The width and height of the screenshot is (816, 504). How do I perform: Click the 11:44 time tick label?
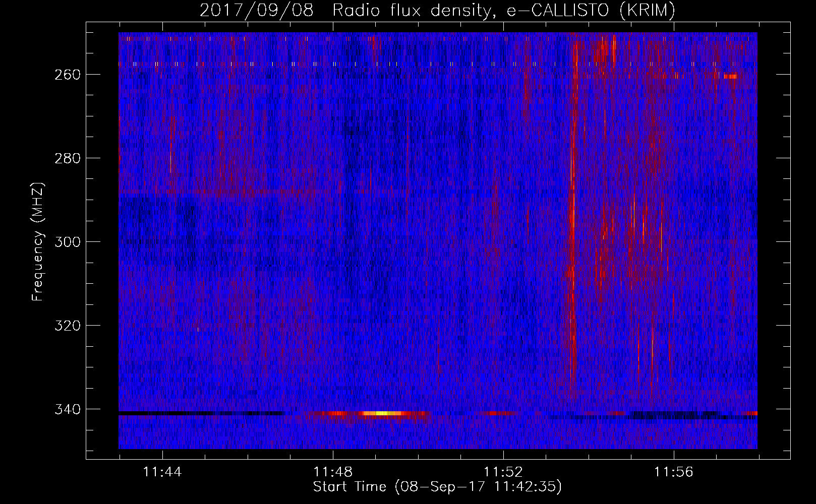[162, 472]
